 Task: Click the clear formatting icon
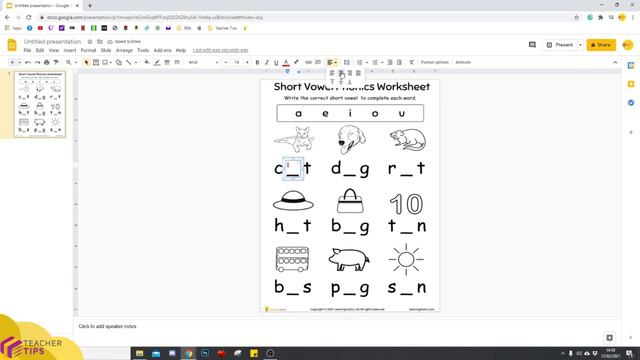coord(411,62)
